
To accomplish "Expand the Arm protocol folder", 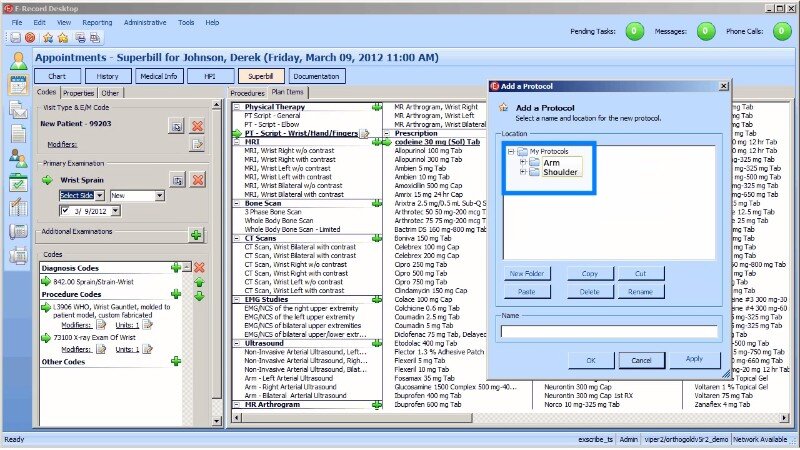I will click(x=522, y=162).
